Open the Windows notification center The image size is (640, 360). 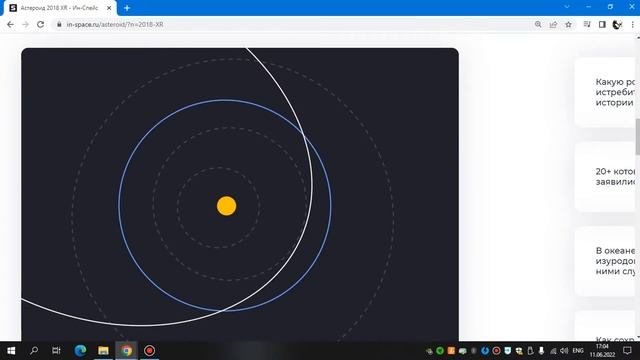point(627,351)
